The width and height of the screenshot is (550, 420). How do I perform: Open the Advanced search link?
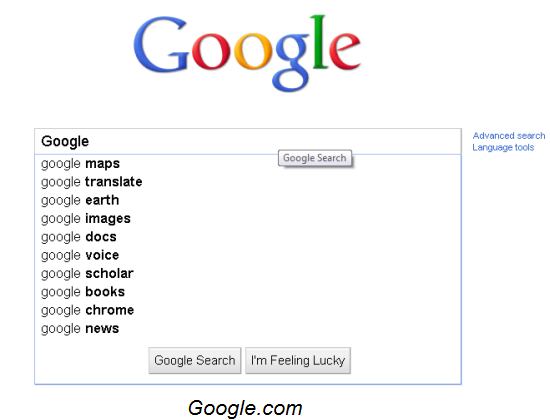[509, 136]
